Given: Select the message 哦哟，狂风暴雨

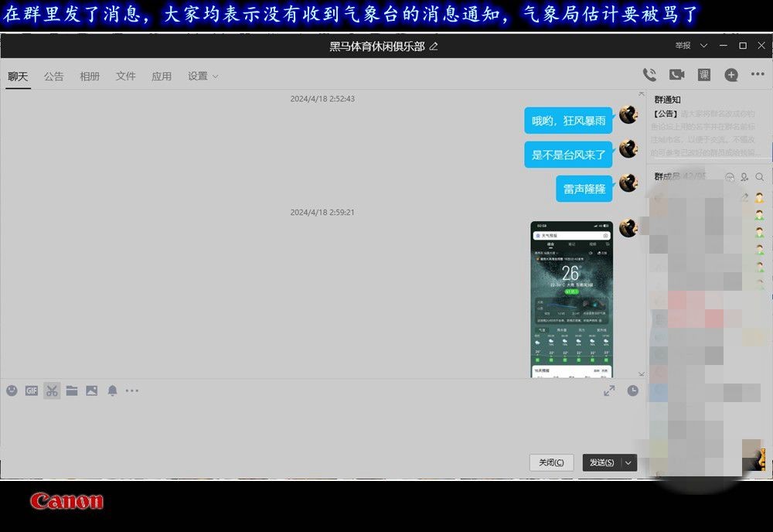Looking at the screenshot, I should point(568,121).
